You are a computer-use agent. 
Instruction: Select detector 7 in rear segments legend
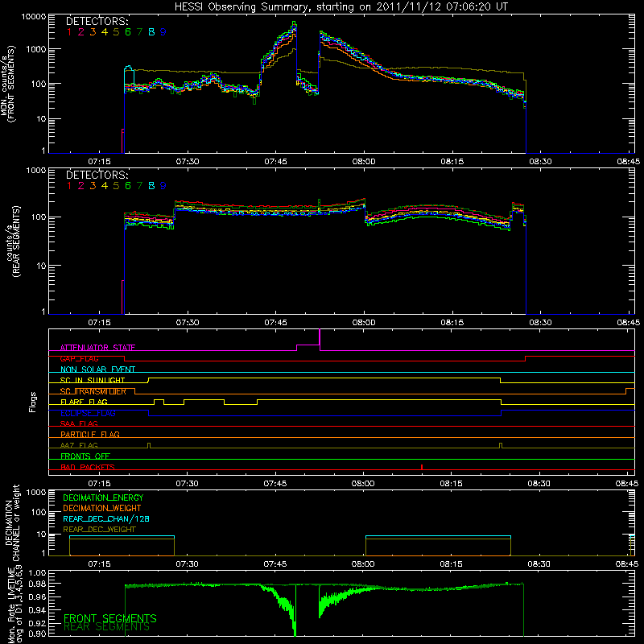pos(139,186)
